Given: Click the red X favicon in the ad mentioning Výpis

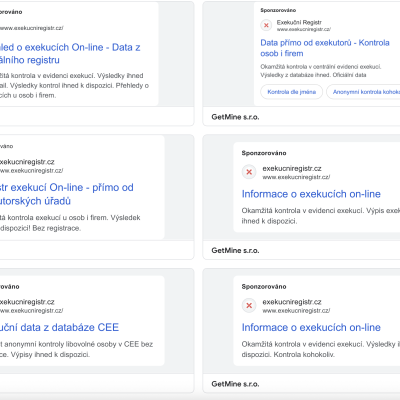Looking at the screenshot, I should [249, 172].
